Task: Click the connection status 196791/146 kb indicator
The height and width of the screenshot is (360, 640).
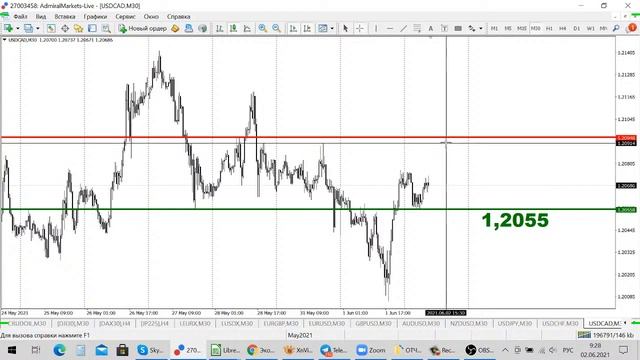Action: click(x=606, y=335)
